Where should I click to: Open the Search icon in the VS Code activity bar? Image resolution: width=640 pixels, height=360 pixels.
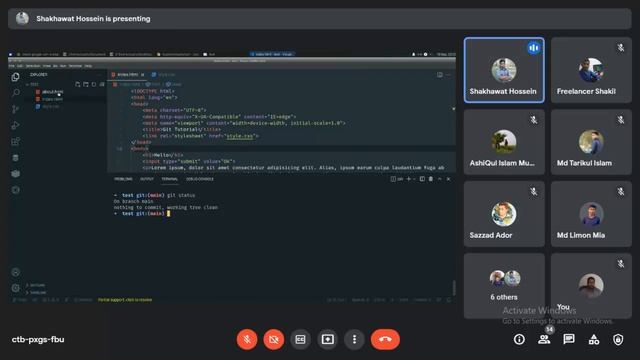[x=16, y=93]
